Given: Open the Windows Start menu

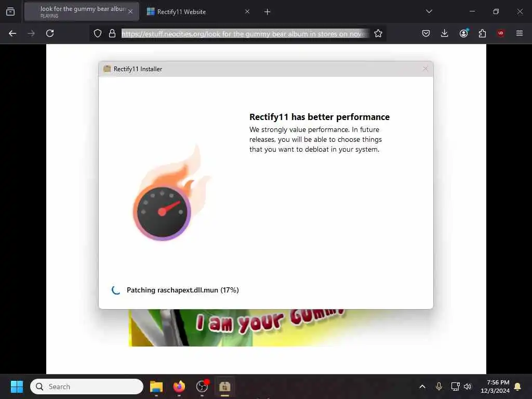Looking at the screenshot, I should pyautogui.click(x=17, y=387).
